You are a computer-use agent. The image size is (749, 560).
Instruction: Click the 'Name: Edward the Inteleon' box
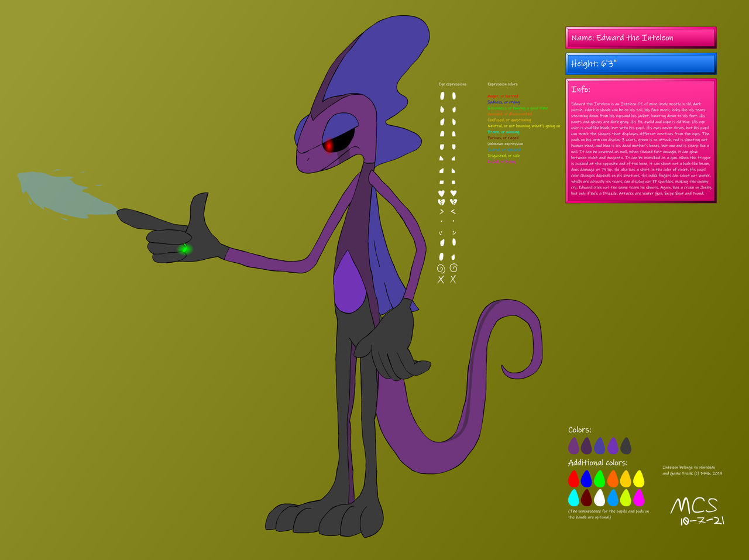click(x=641, y=37)
